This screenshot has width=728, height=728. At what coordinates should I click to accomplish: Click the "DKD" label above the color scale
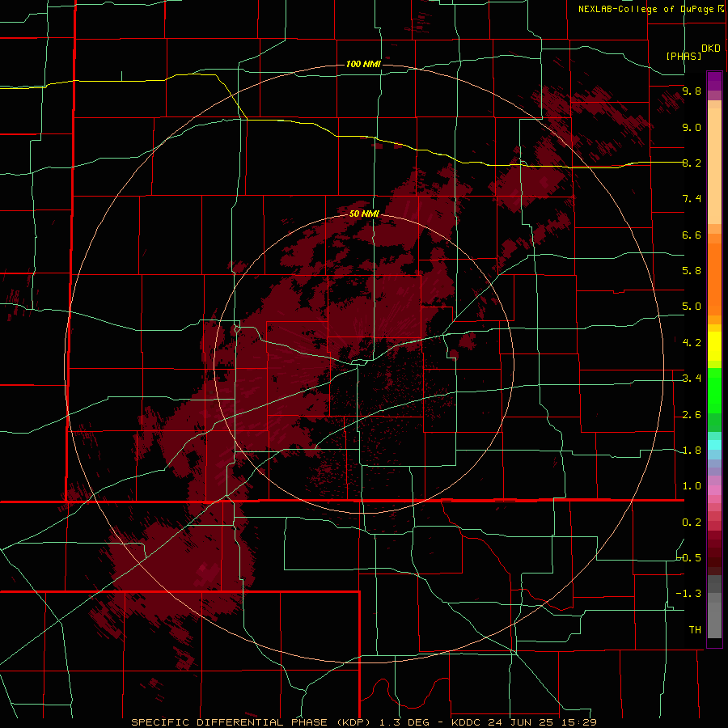(x=711, y=48)
